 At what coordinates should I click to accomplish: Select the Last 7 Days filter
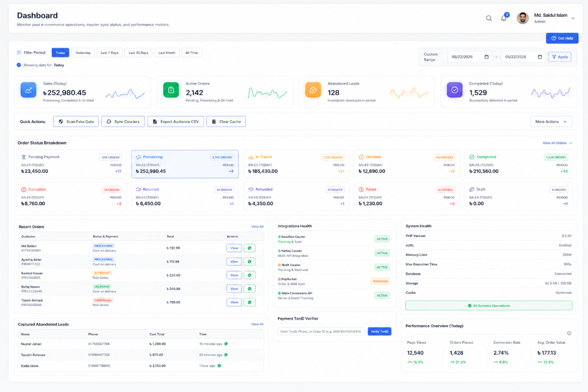[x=110, y=52]
